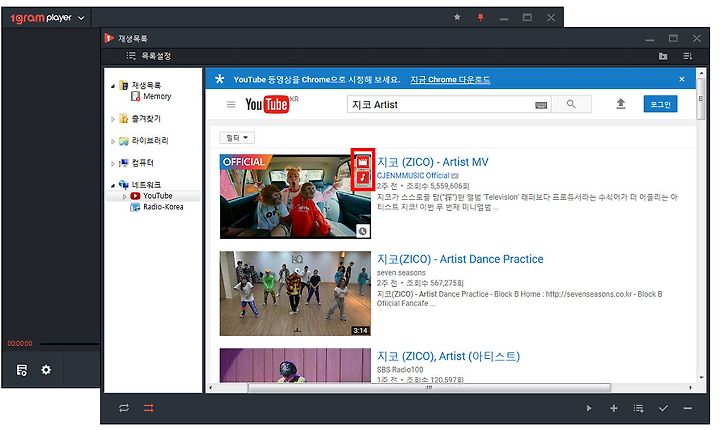Close the blue Chrome promotion banner
The height and width of the screenshot is (430, 720).
tap(682, 79)
